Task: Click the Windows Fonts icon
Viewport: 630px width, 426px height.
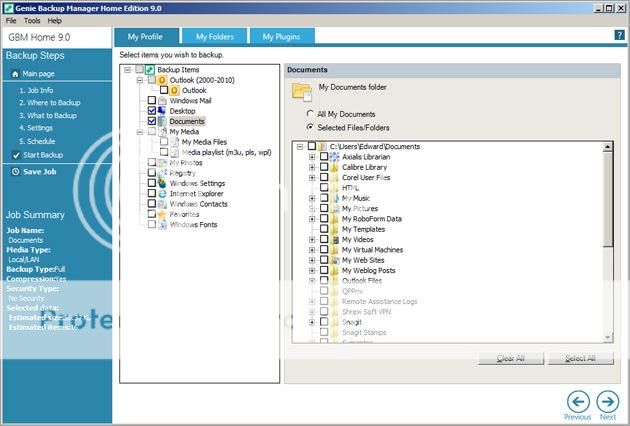Action: (x=162, y=225)
